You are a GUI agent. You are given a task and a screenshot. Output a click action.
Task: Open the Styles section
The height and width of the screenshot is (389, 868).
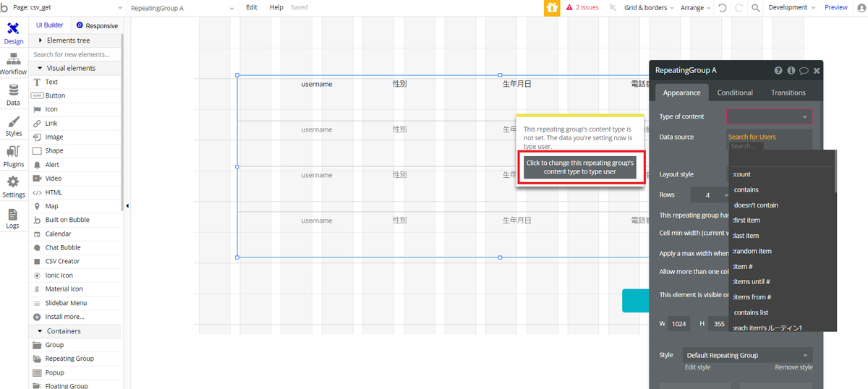(x=13, y=126)
